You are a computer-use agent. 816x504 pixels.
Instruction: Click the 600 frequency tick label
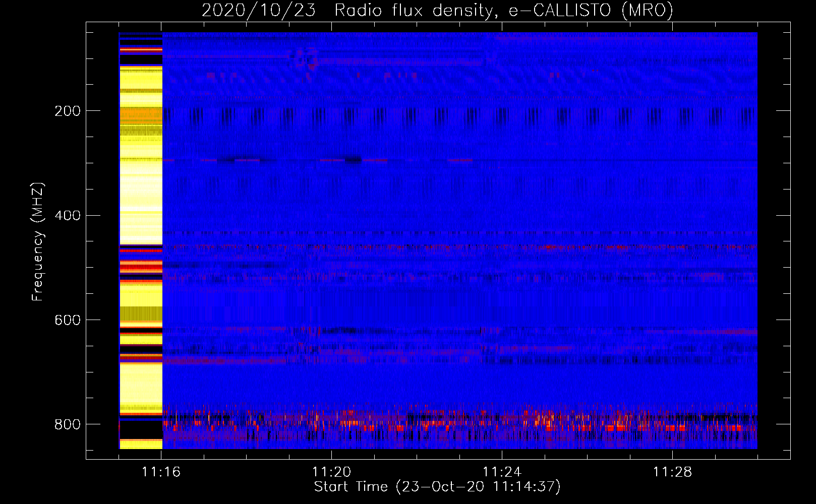[68, 320]
